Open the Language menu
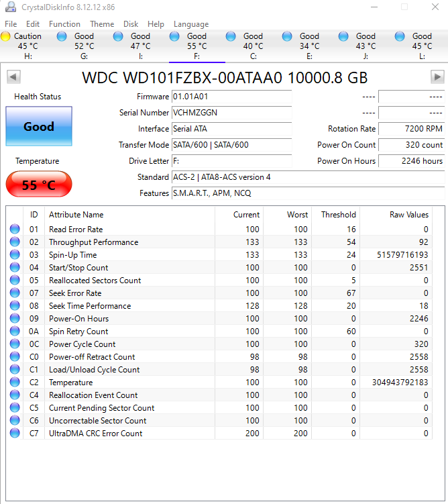448x504 pixels. click(191, 24)
